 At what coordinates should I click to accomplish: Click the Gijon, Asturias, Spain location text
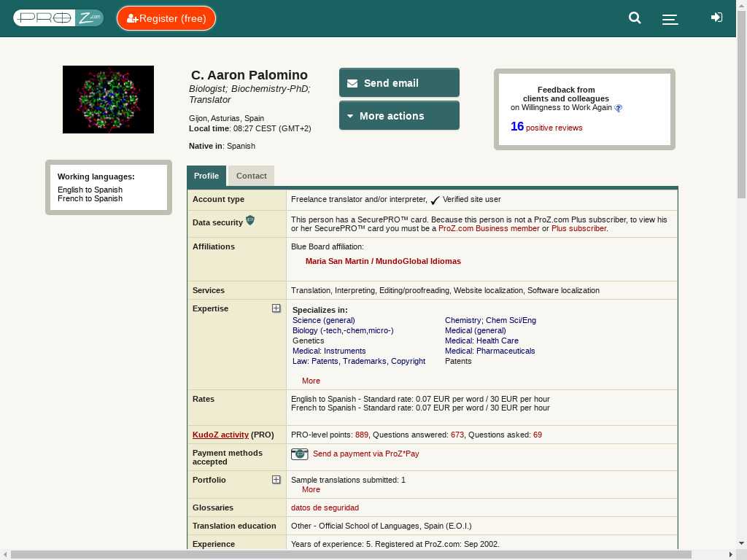(226, 118)
